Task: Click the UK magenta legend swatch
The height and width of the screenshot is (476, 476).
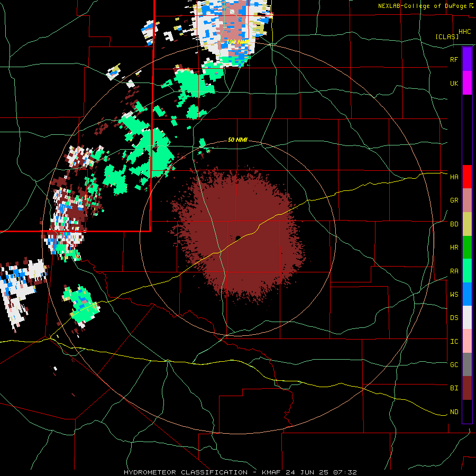Action: click(467, 83)
